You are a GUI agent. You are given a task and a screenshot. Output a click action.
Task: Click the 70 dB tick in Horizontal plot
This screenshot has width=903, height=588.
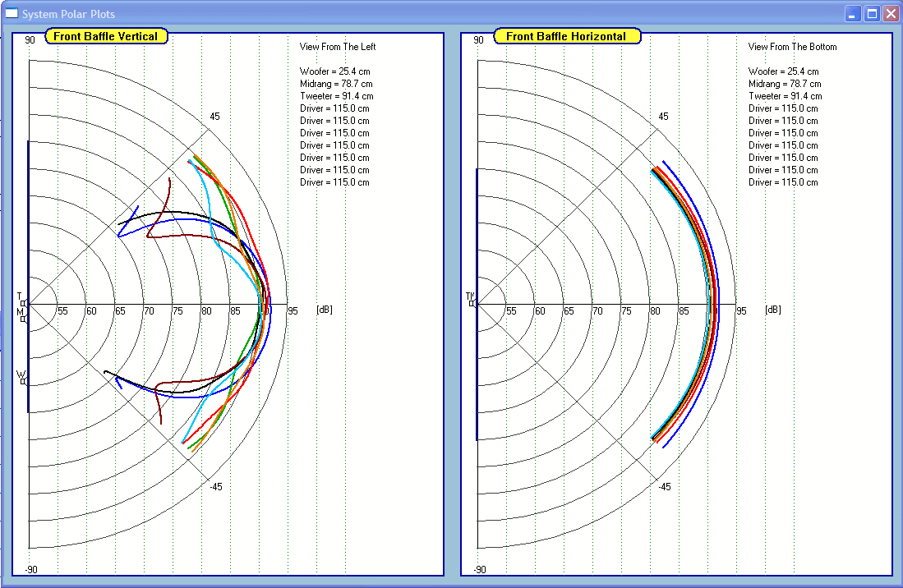tap(598, 311)
